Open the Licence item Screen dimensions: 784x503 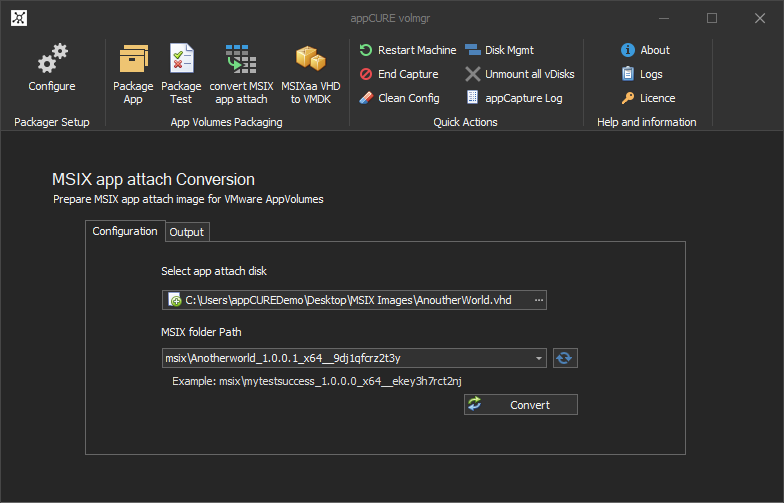coord(648,98)
